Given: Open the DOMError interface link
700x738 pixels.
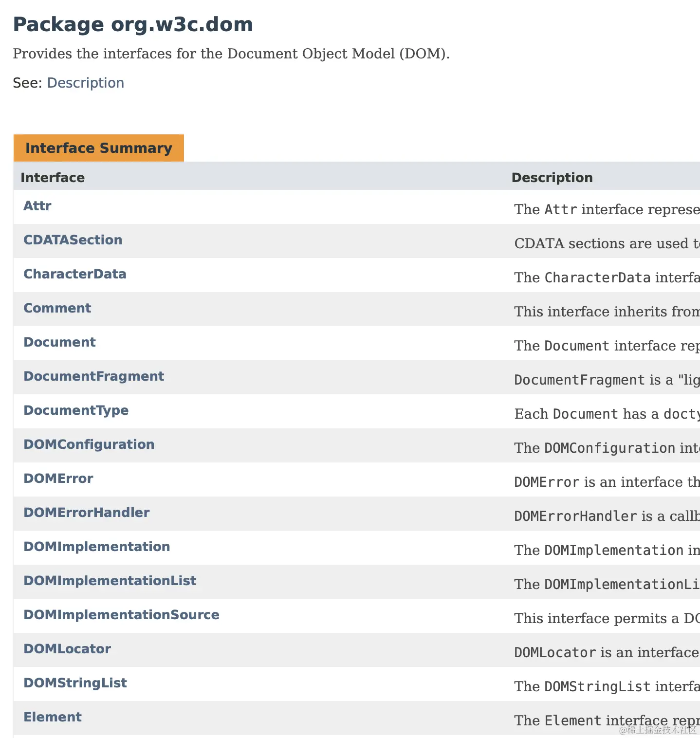Looking at the screenshot, I should tap(58, 479).
